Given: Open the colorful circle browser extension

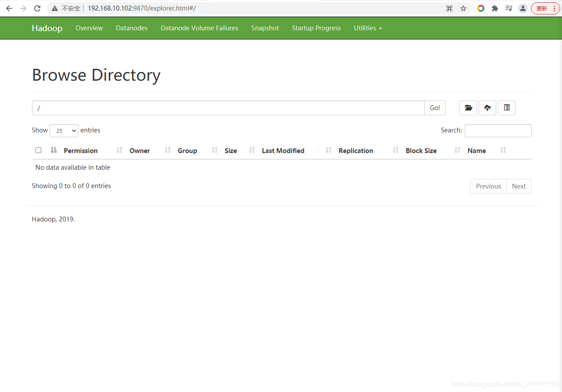Looking at the screenshot, I should [x=481, y=8].
